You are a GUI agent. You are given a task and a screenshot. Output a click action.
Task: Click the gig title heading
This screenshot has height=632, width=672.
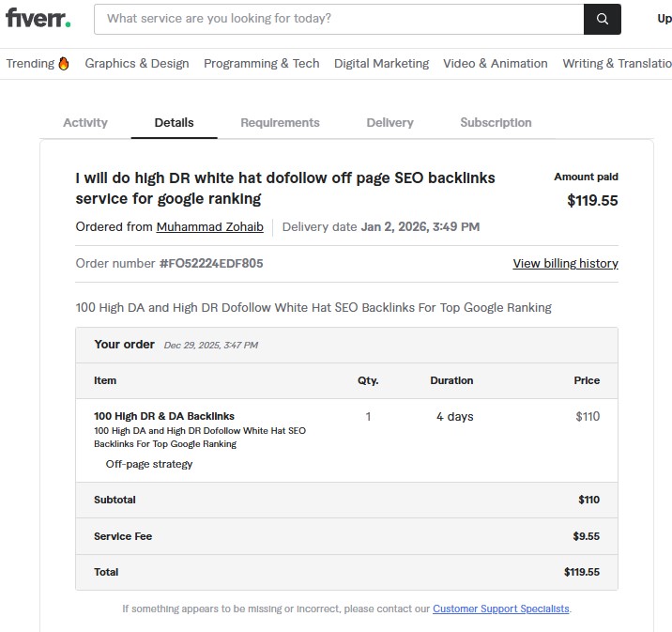pos(285,188)
